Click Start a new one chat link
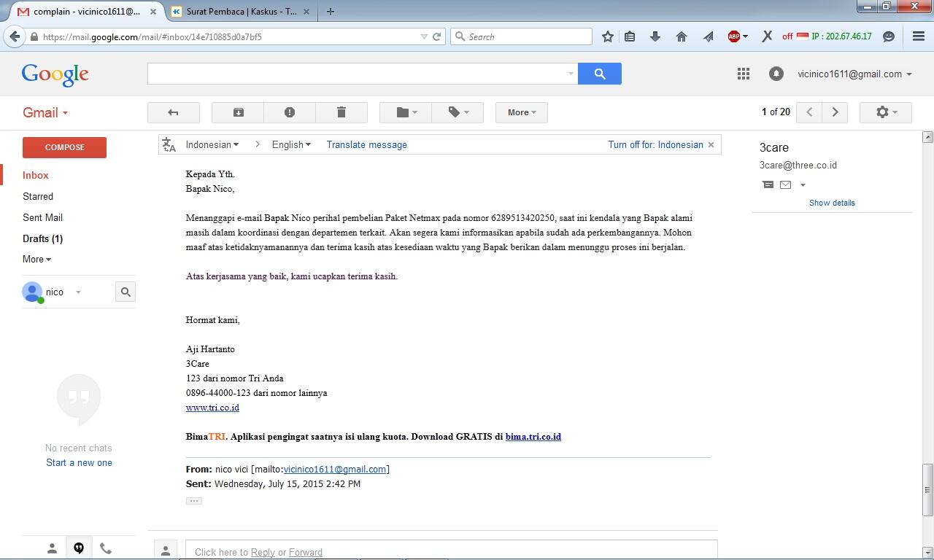934x560 pixels. 79,462
